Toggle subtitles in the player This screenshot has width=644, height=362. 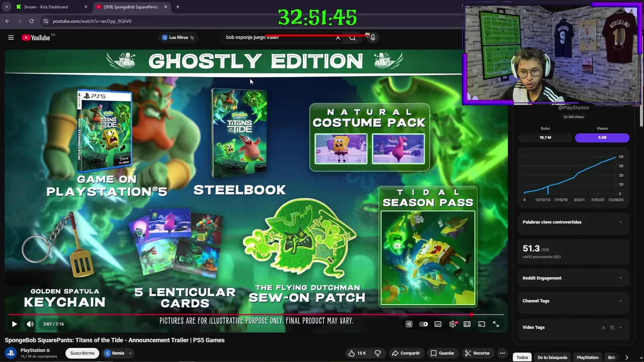(438, 324)
